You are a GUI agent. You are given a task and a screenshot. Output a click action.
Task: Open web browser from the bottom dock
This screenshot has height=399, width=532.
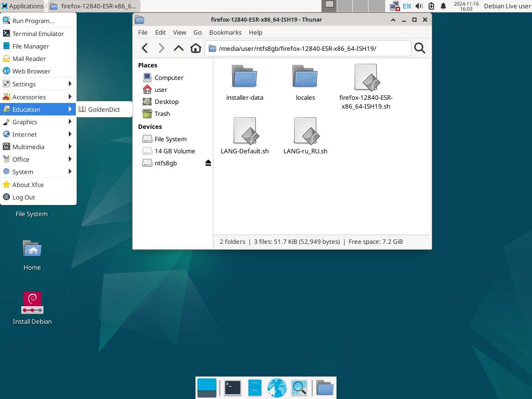pyautogui.click(x=277, y=387)
